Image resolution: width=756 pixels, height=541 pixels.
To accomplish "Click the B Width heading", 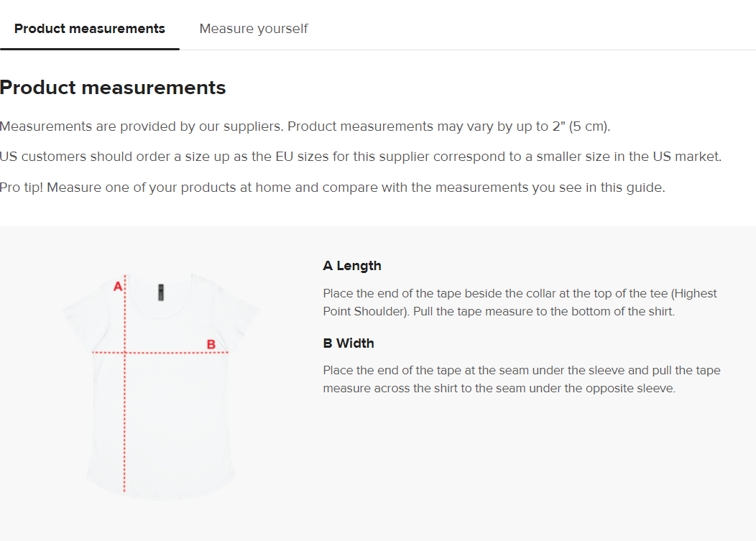I will (x=349, y=343).
